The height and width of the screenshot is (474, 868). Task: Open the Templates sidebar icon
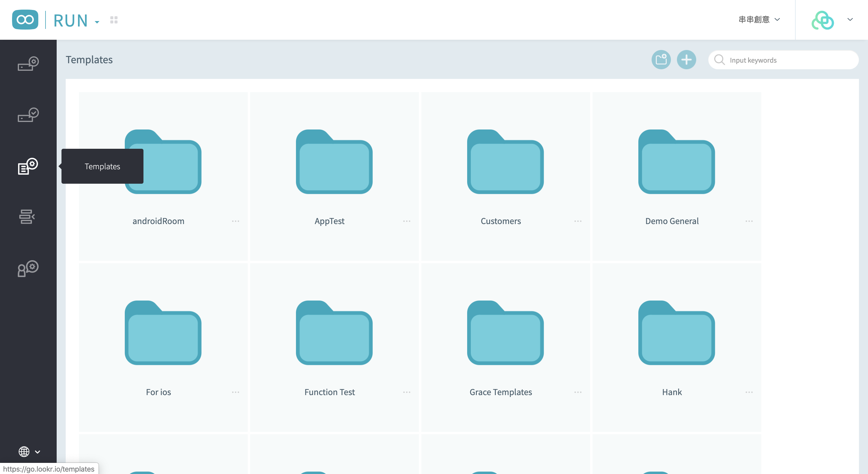[28, 166]
